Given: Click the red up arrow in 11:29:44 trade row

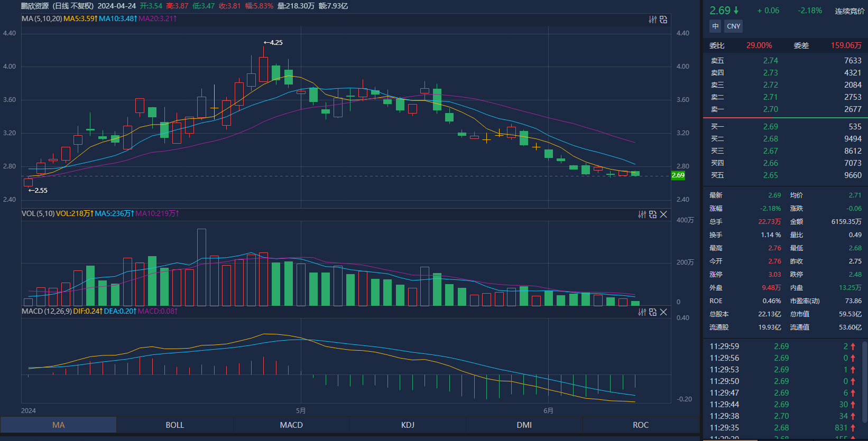Looking at the screenshot, I should [853, 405].
